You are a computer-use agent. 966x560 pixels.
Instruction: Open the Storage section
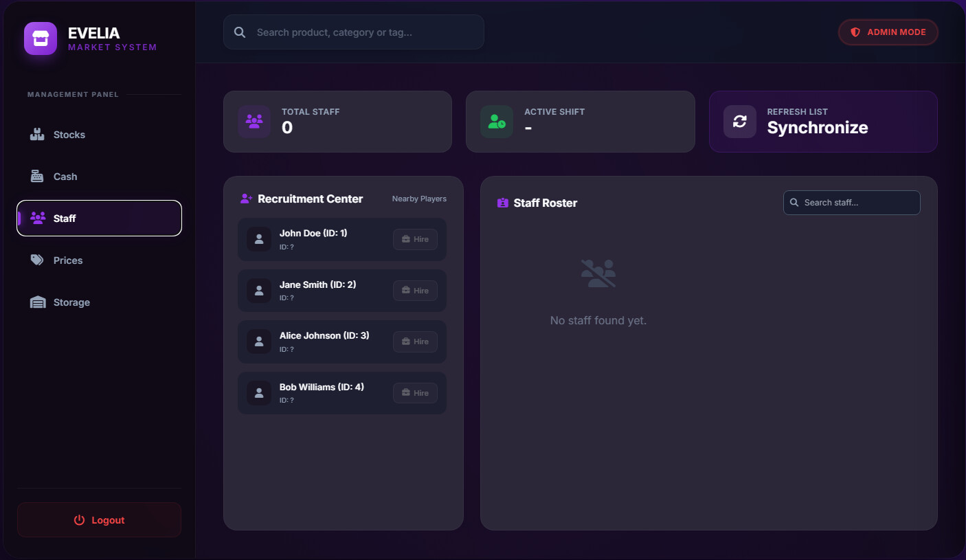pyautogui.click(x=71, y=302)
